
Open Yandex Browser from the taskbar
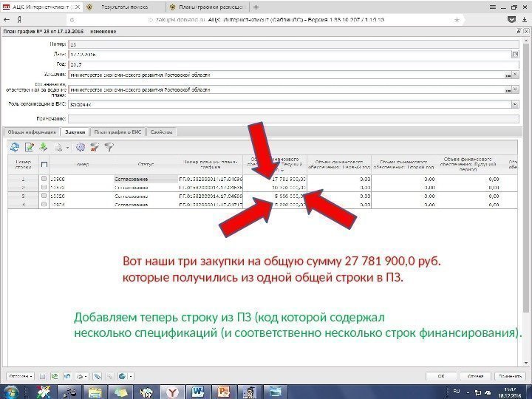(172, 392)
